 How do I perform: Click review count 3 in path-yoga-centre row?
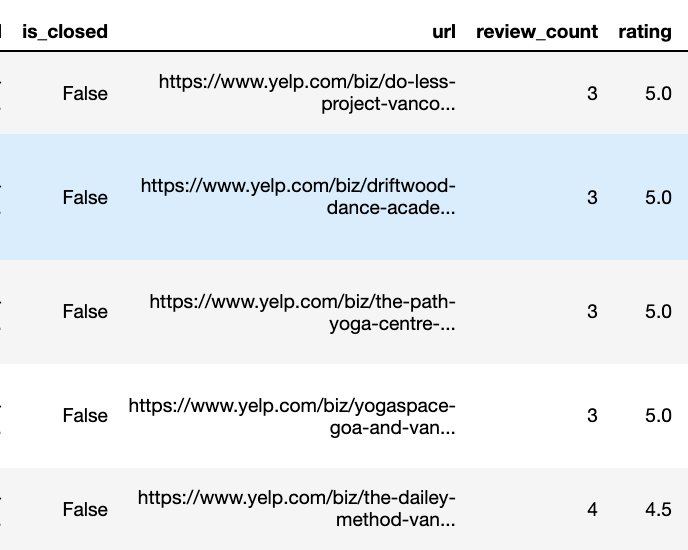[592, 312]
